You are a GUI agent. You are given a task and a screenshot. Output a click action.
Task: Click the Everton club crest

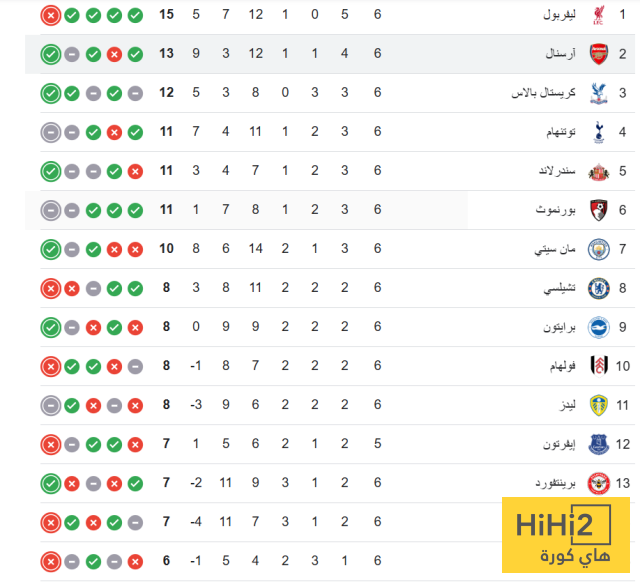[x=599, y=444]
